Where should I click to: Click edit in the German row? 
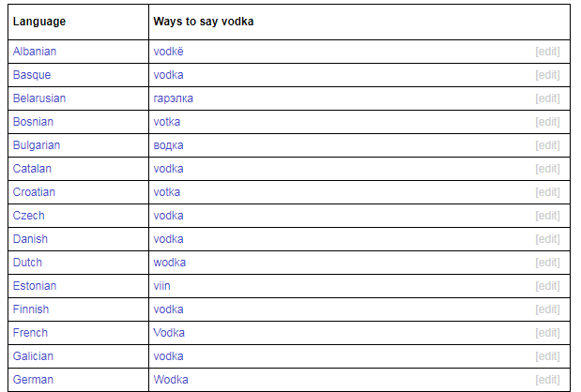(x=547, y=380)
